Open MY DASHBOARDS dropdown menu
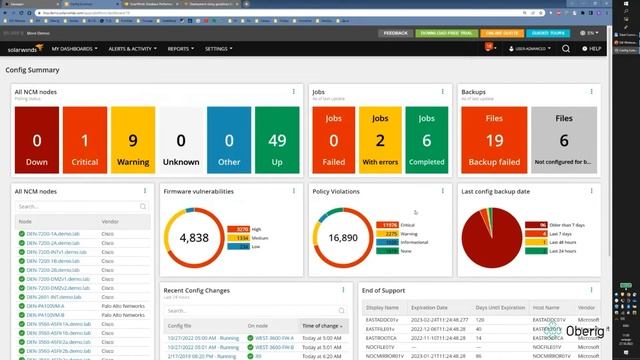Image resolution: width=640 pixels, height=360 pixels. [74, 49]
